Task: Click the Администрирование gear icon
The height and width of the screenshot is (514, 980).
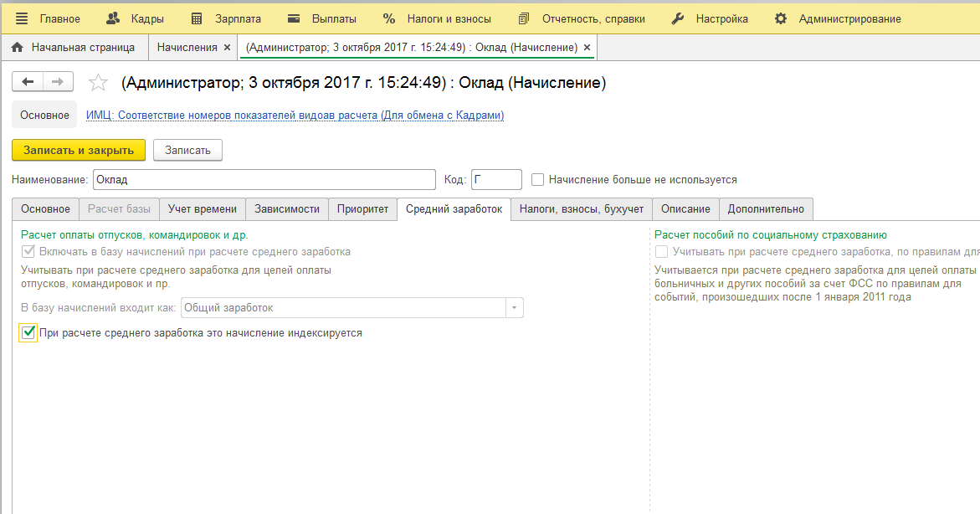Action: [x=781, y=18]
